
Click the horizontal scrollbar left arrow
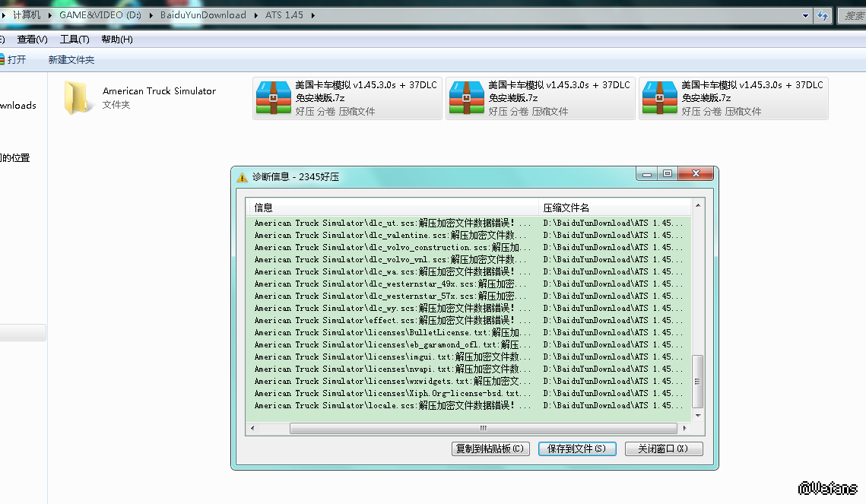click(x=252, y=429)
